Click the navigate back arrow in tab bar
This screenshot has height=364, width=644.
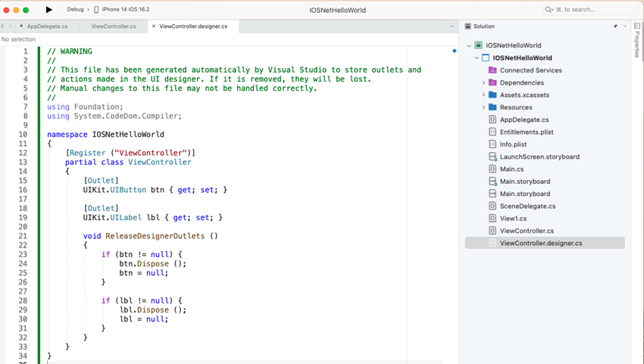pos(3,26)
